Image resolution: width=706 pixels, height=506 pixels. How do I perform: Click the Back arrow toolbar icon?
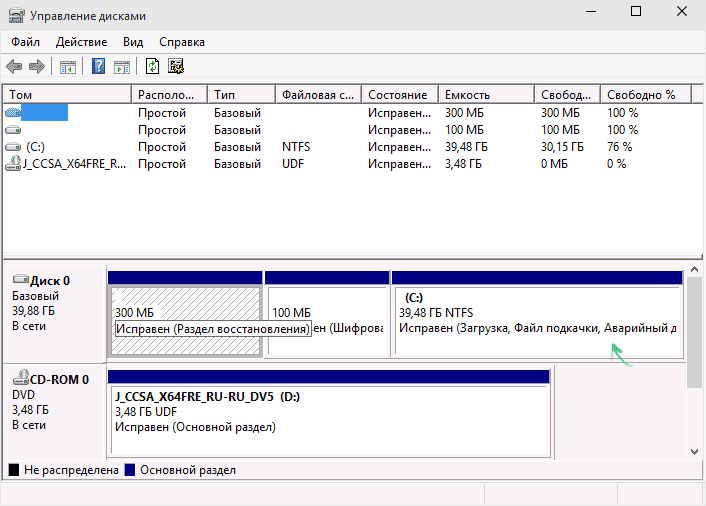click(14, 67)
